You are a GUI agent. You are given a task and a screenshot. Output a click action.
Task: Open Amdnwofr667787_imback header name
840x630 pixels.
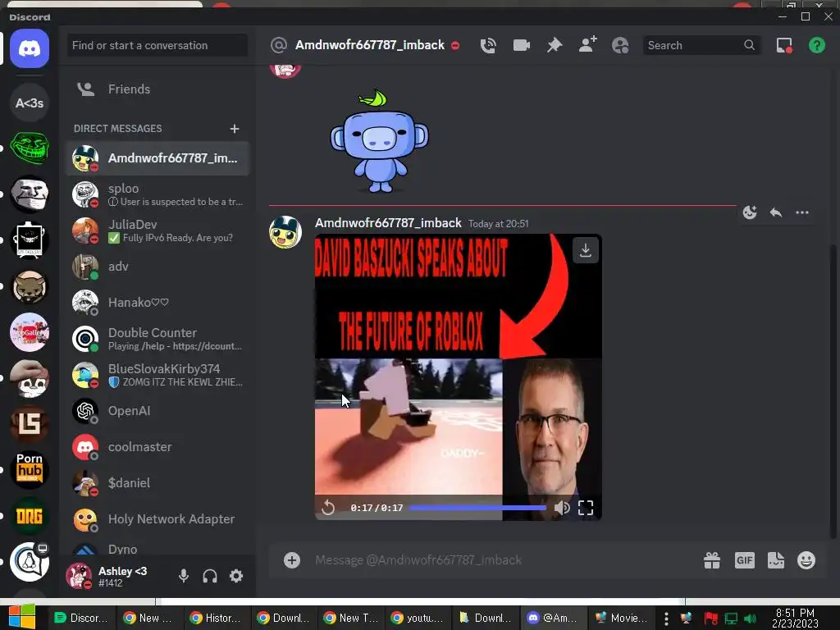[x=370, y=45]
